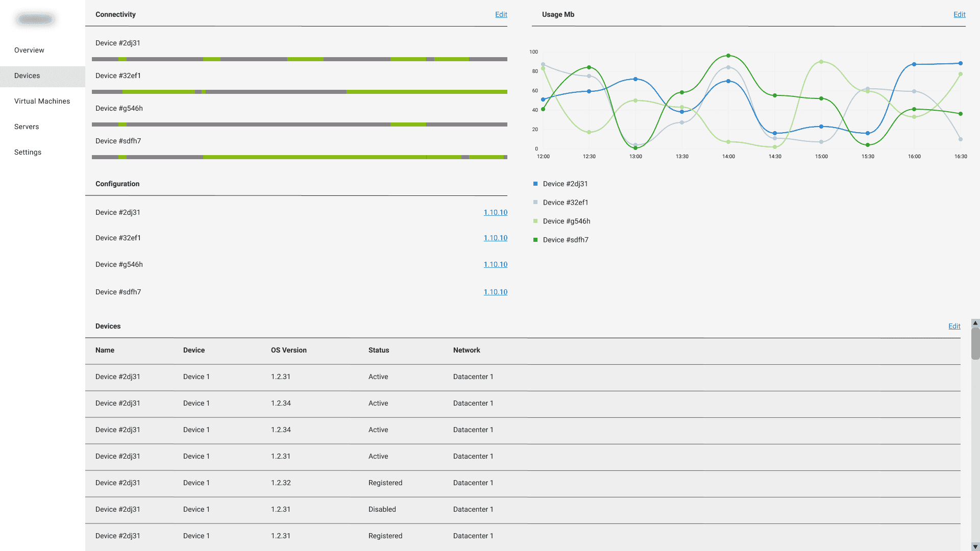Toggle blue legend swatch for Device #2dj31
The height and width of the screenshot is (551, 980).
(x=535, y=184)
